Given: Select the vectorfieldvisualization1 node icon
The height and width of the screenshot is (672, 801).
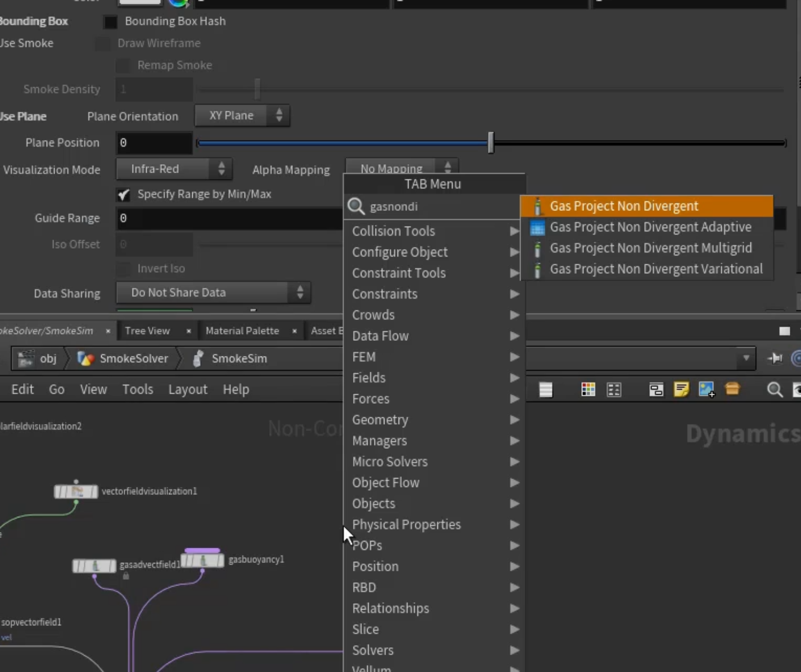Looking at the screenshot, I should [76, 491].
